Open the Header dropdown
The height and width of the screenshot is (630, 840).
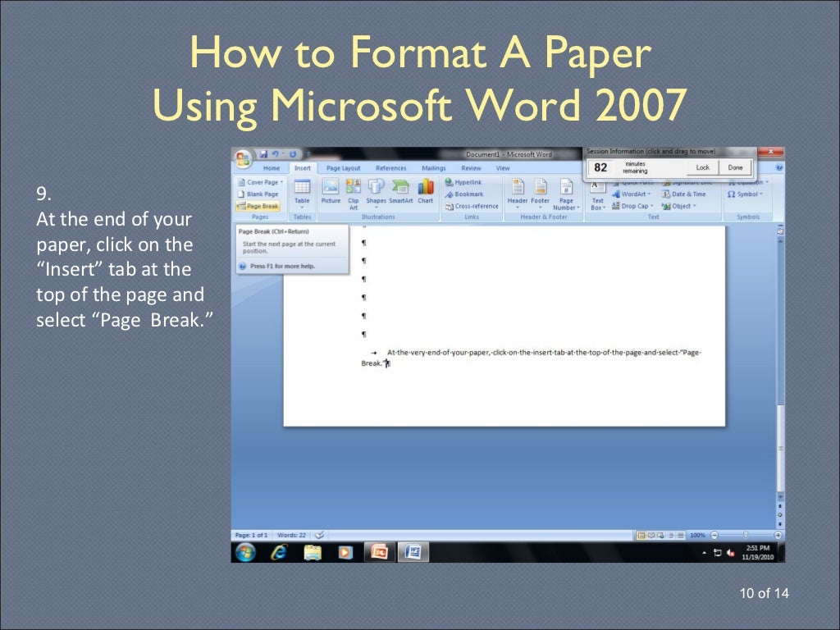click(518, 194)
